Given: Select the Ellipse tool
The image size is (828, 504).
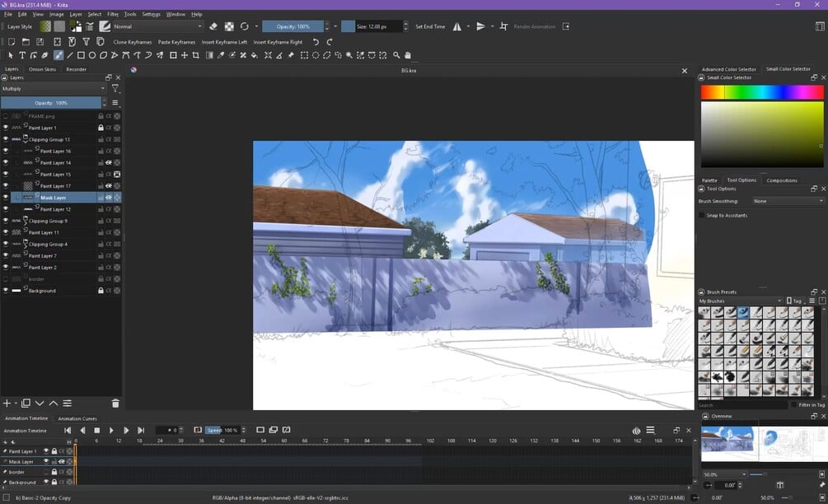Looking at the screenshot, I should point(92,55).
